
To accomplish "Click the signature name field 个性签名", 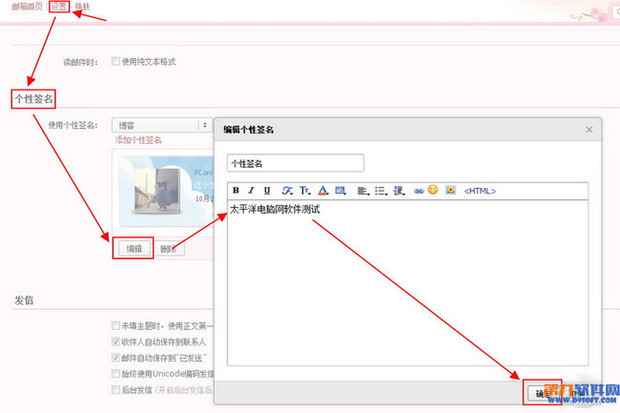I will click(x=295, y=163).
